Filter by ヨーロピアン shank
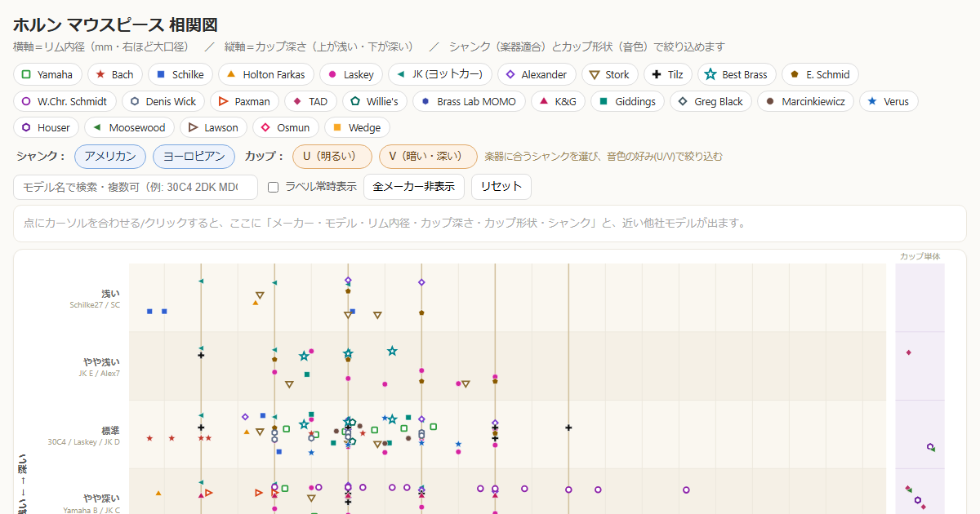The width and height of the screenshot is (980, 514). 194,156
